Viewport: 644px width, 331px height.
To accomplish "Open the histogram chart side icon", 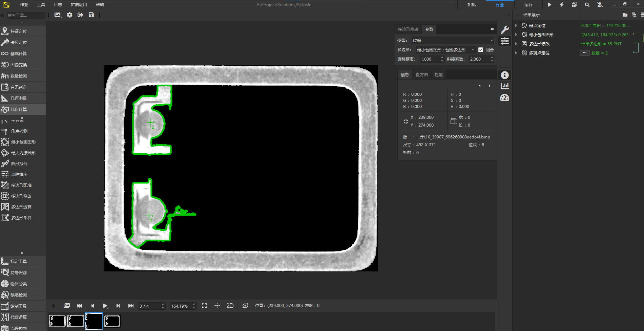I will click(504, 86).
